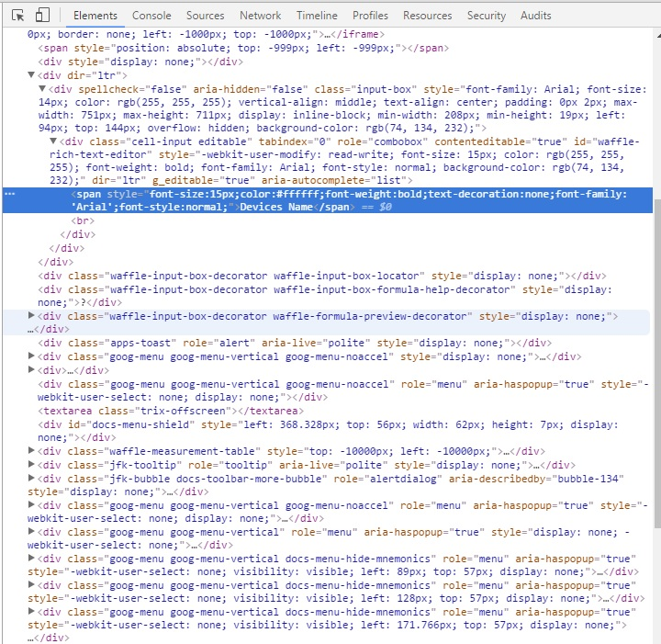
Task: Collapse the div dir="ltr" node
Action: tap(31, 75)
